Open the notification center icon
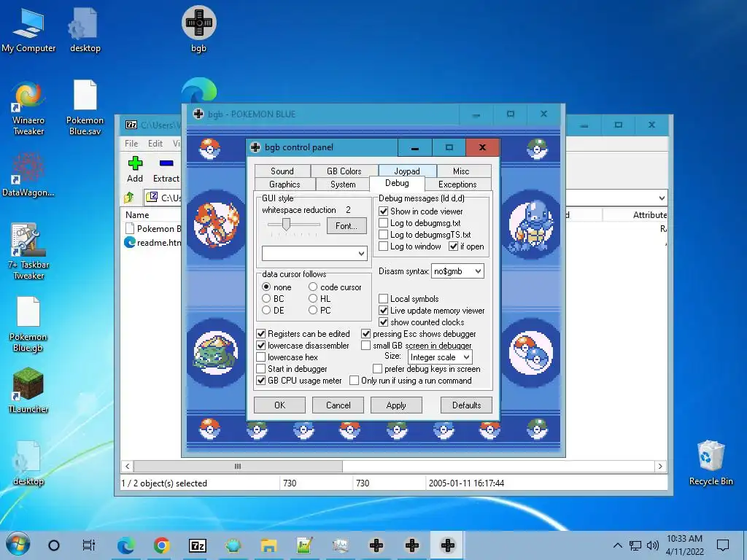The width and height of the screenshot is (747, 560). (x=723, y=545)
